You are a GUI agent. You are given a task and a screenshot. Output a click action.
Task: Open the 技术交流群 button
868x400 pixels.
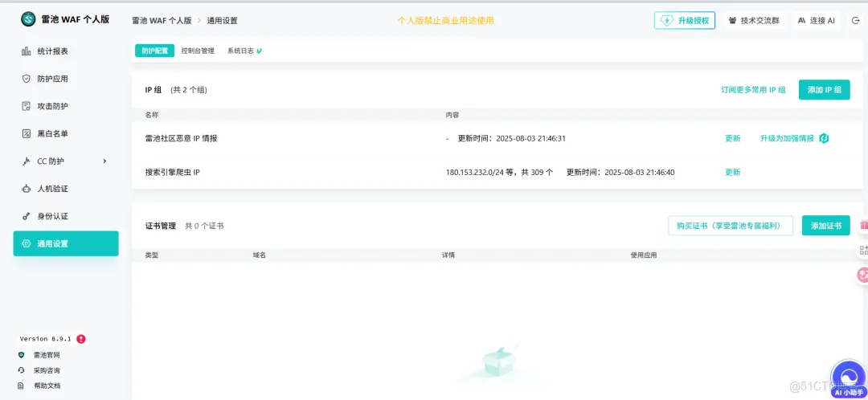(x=753, y=20)
